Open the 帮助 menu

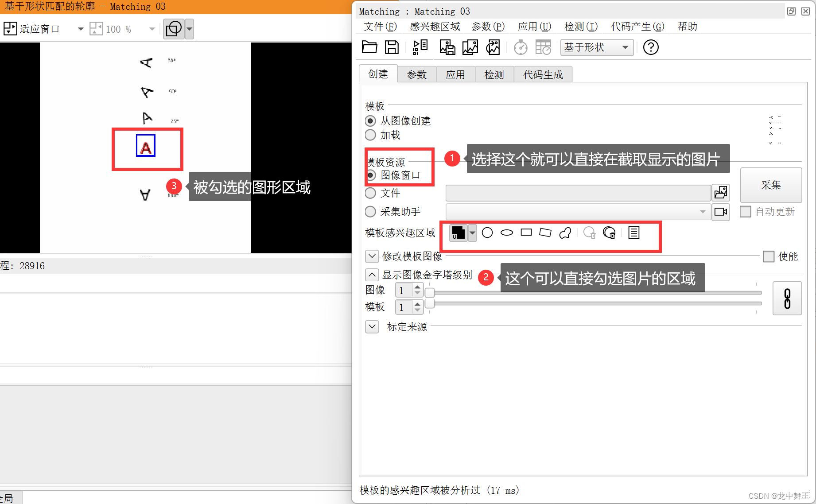(688, 27)
